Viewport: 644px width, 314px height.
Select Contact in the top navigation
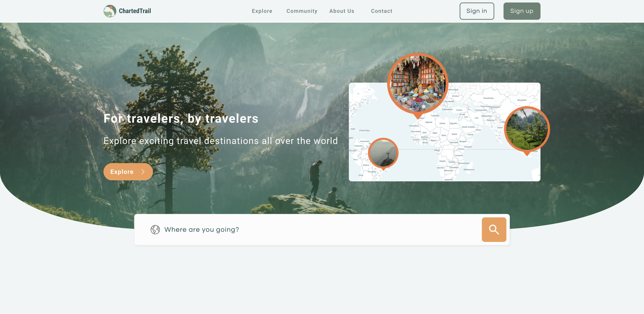(x=381, y=11)
